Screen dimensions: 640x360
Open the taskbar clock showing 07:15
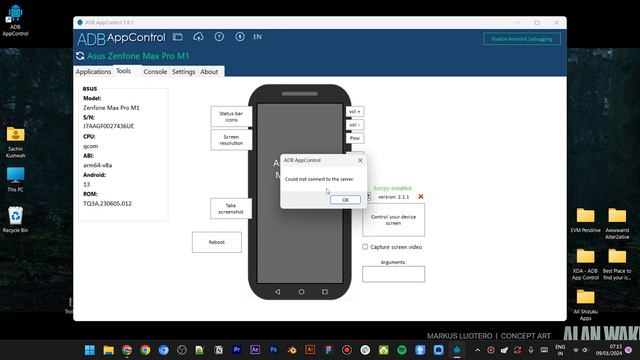609,350
